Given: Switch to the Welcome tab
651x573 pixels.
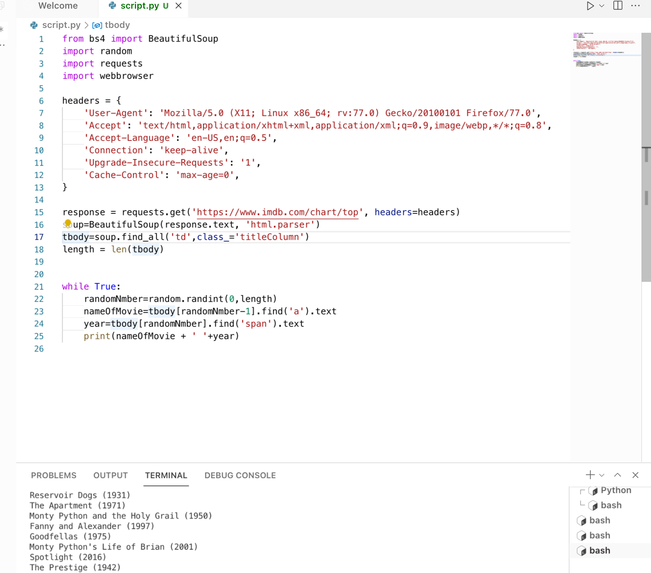Looking at the screenshot, I should coord(58,6).
